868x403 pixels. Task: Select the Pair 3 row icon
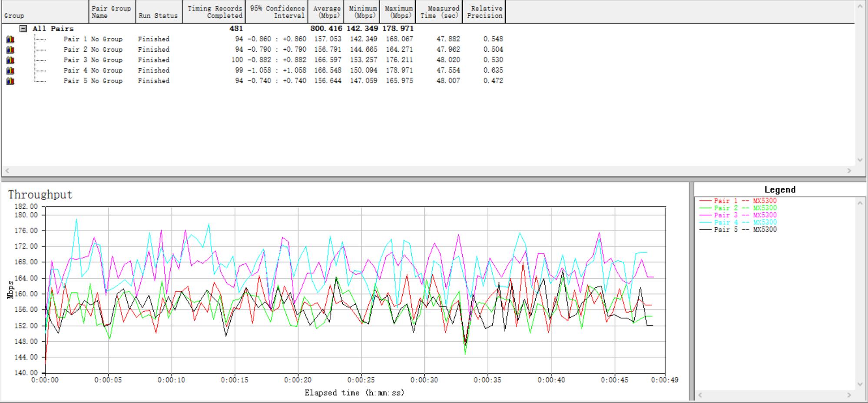[10, 60]
